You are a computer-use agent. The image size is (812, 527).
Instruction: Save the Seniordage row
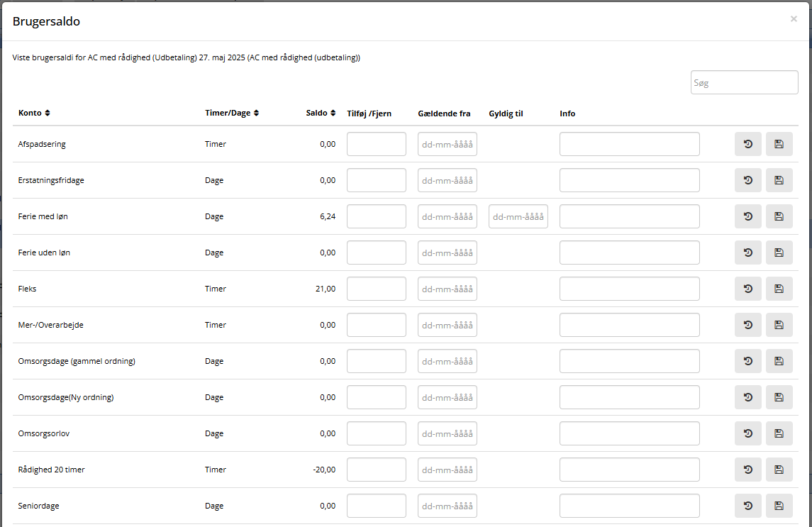point(779,506)
